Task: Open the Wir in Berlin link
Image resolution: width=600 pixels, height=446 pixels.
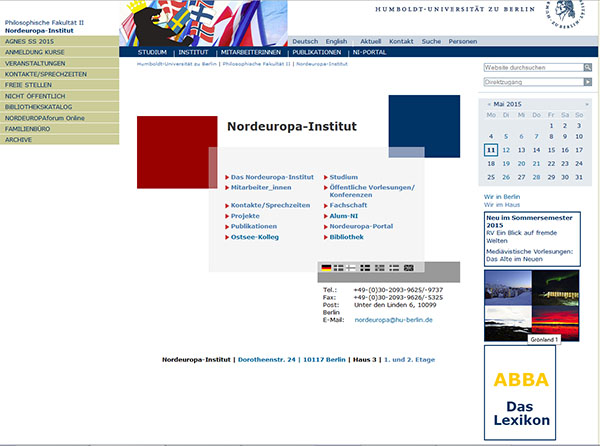Action: pos(502,197)
